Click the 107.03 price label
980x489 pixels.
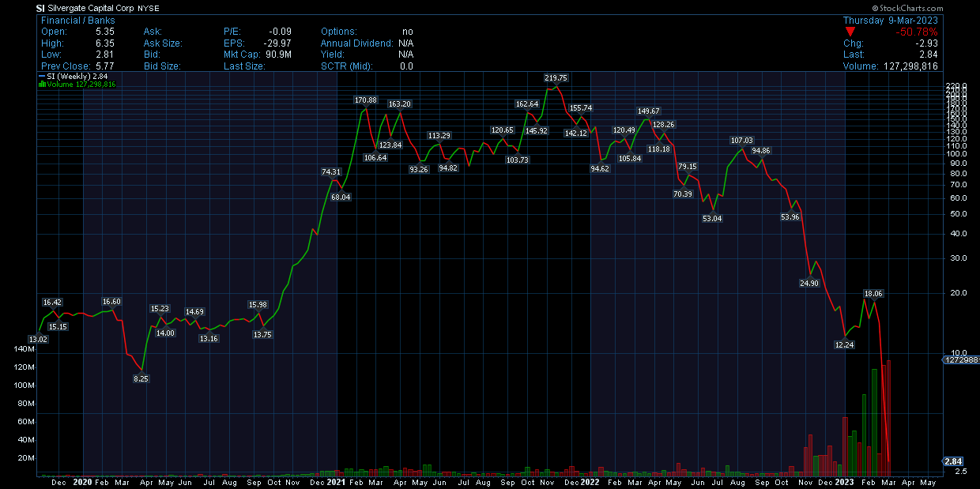click(x=742, y=140)
